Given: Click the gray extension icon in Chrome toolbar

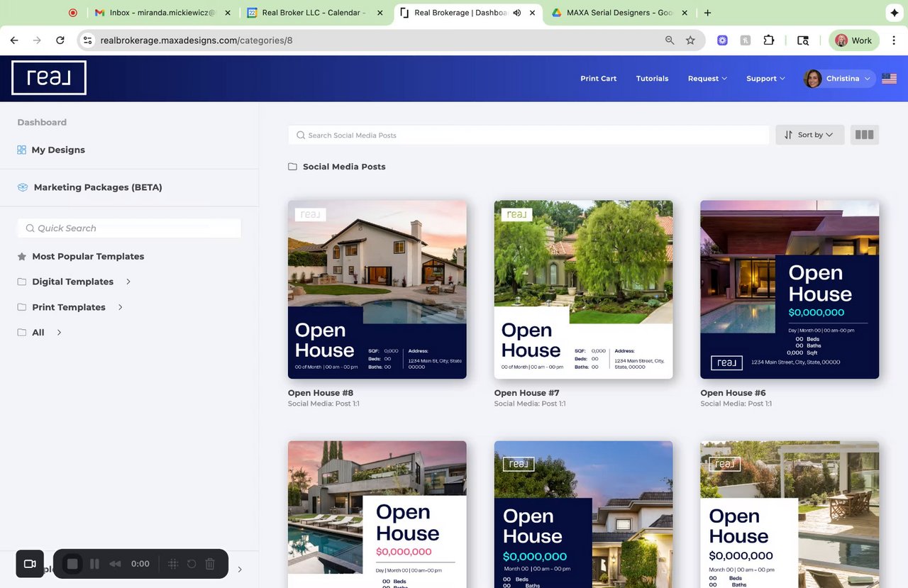Looking at the screenshot, I should click(x=746, y=40).
